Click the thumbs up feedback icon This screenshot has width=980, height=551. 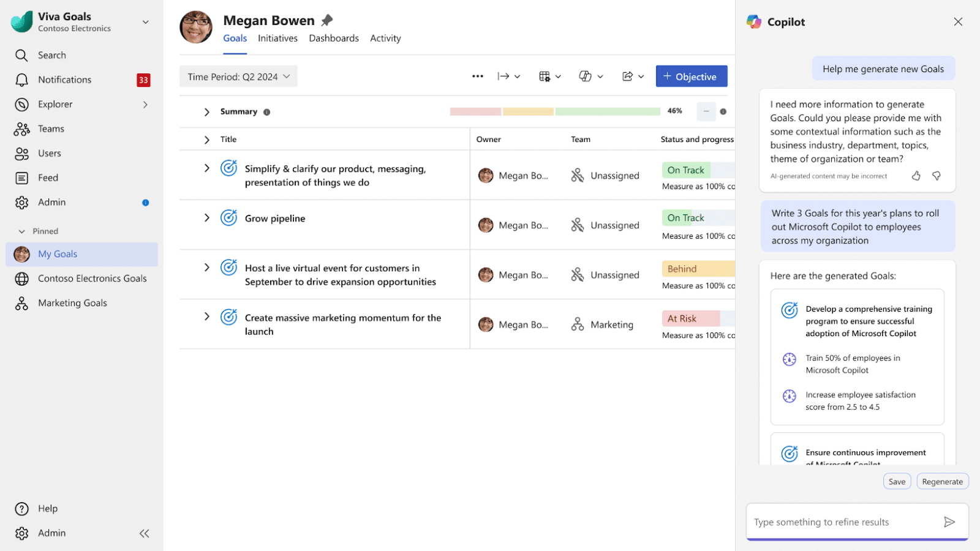coord(916,176)
